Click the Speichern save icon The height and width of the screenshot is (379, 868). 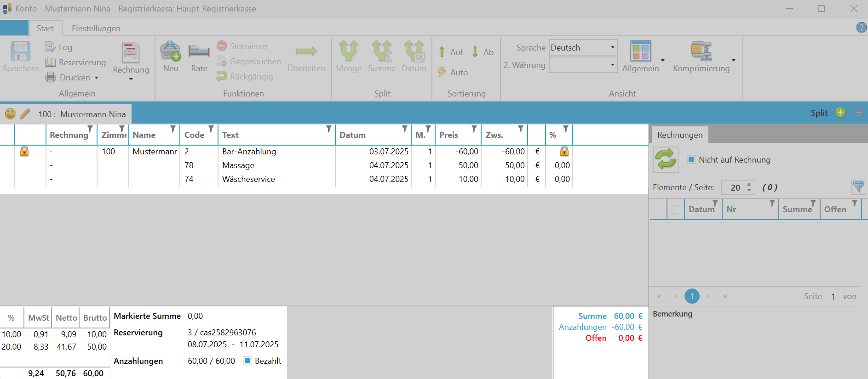pyautogui.click(x=21, y=51)
